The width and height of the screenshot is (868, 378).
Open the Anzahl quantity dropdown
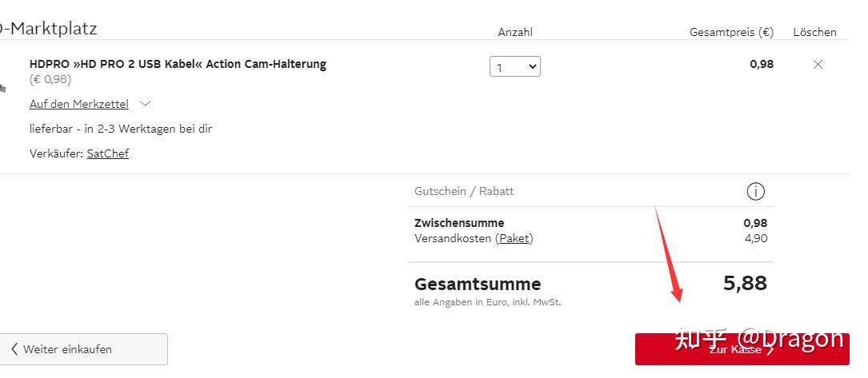(514, 67)
